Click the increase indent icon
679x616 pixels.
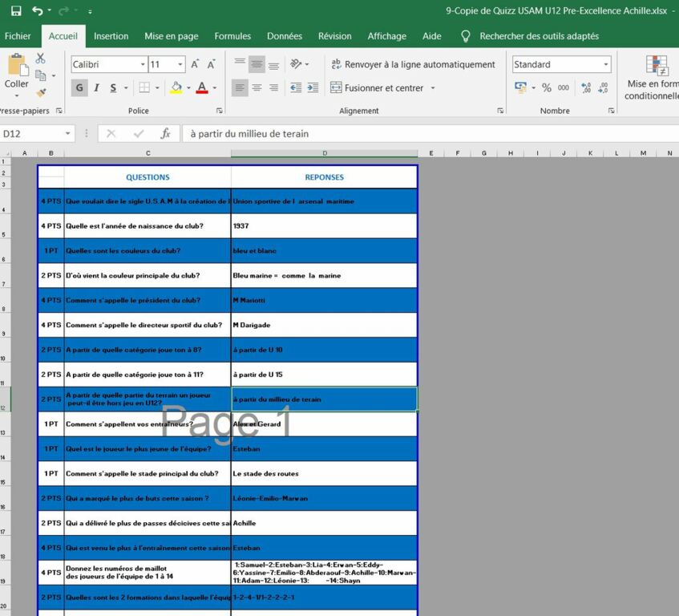click(313, 88)
